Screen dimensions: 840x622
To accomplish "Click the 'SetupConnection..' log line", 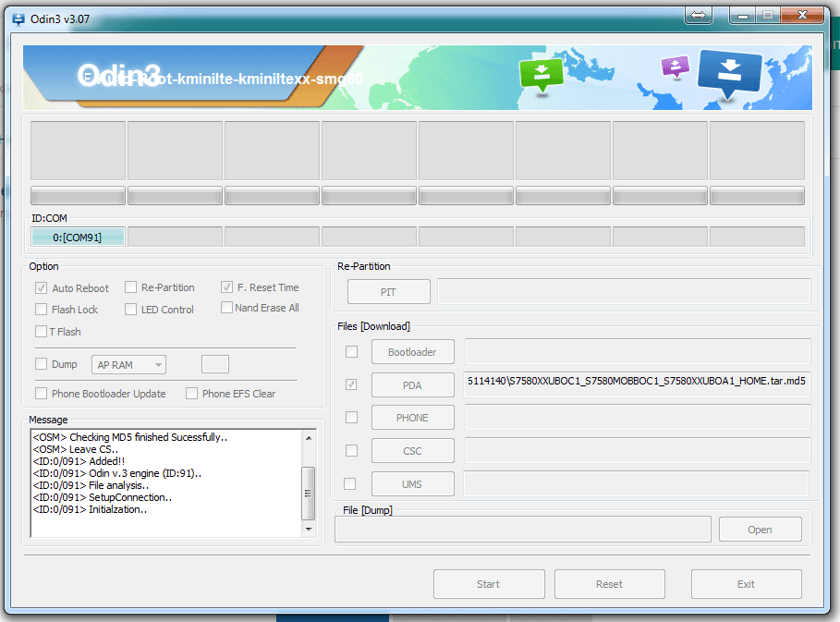I will pos(103,498).
